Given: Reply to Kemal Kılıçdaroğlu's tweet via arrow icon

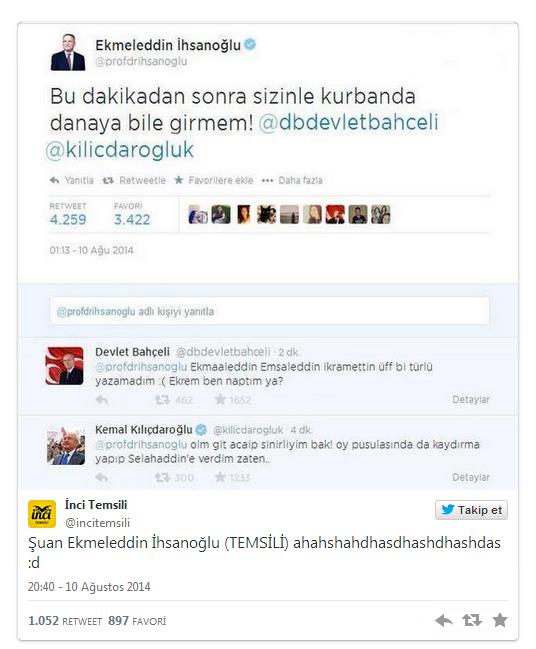Looking at the screenshot, I should [102, 478].
